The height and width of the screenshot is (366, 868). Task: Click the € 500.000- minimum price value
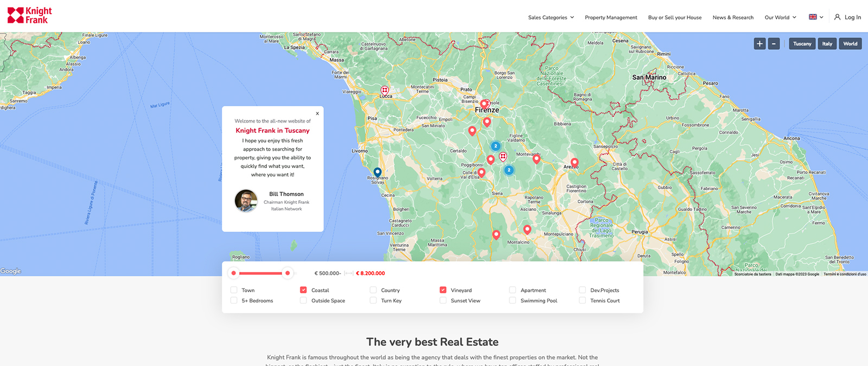[328, 273]
